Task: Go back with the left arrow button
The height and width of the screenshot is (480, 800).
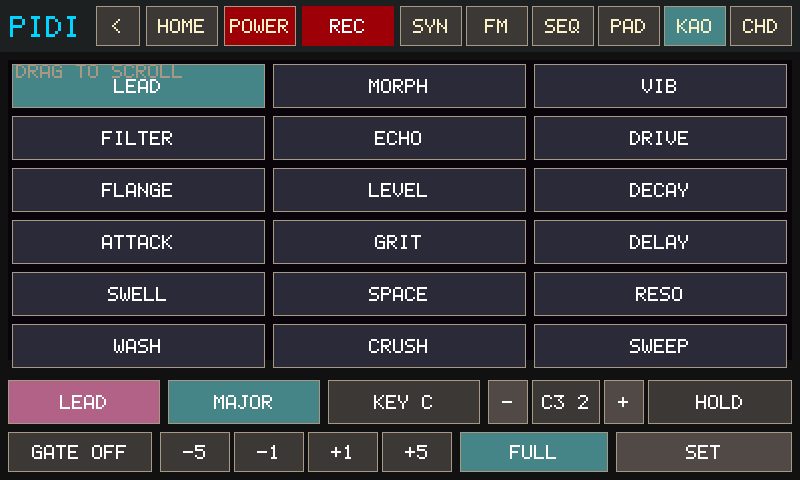Action: pos(118,26)
